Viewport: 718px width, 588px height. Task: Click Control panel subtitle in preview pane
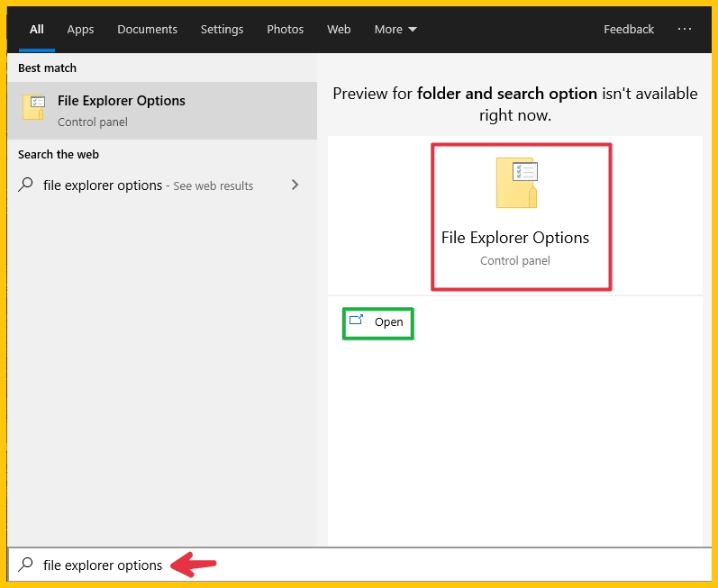pos(515,261)
